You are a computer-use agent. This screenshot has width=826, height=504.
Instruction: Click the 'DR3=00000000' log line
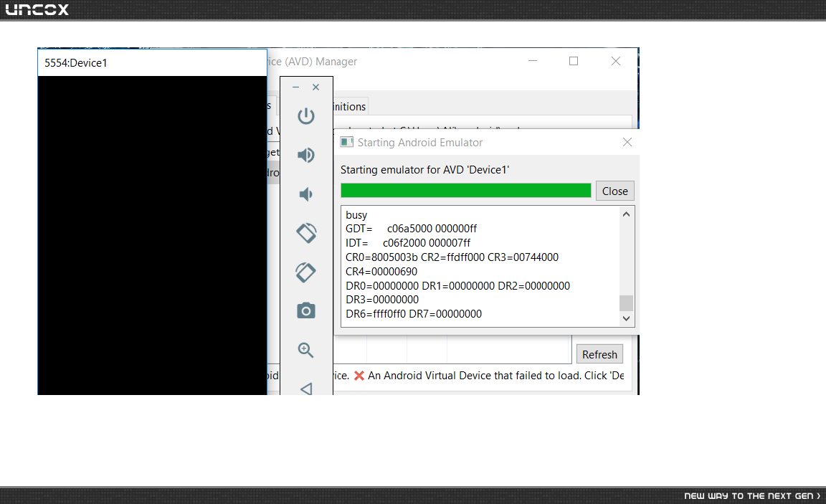(x=382, y=300)
